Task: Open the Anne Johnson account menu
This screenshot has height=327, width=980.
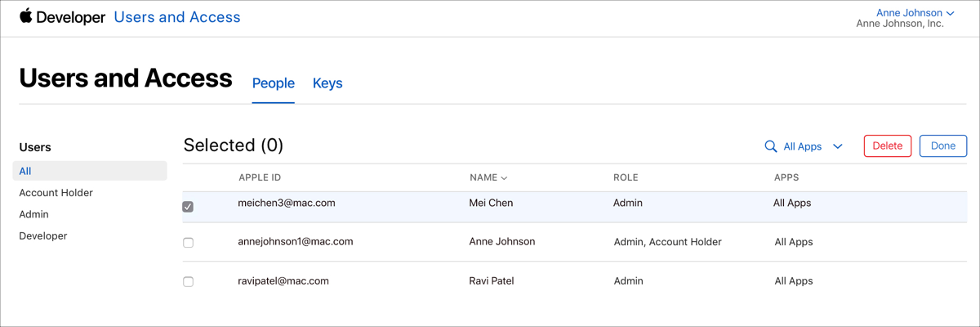Action: tap(915, 13)
